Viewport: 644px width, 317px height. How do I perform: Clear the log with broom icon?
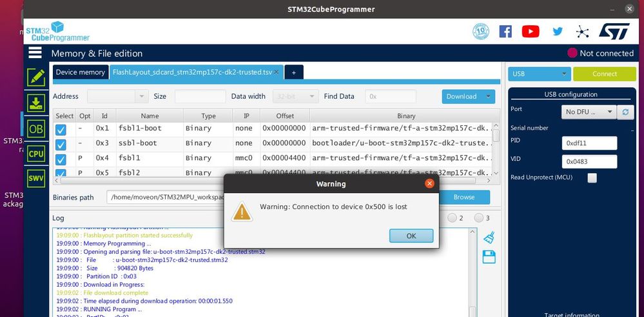tap(489, 237)
